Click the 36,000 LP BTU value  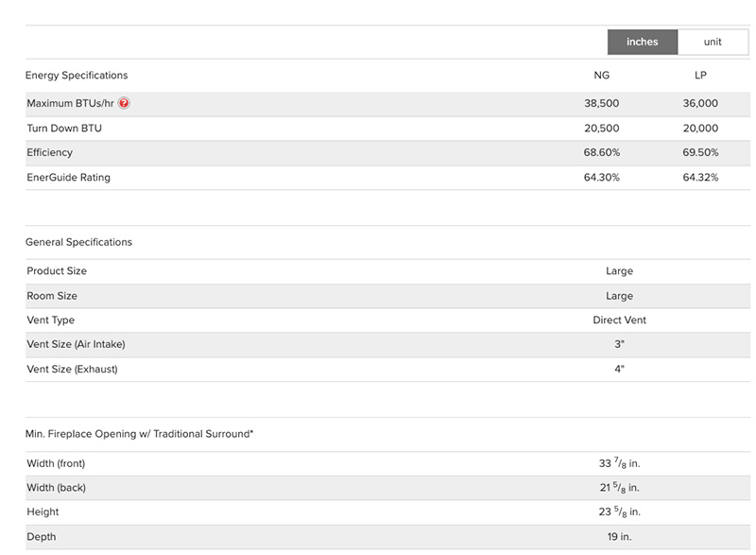point(700,103)
